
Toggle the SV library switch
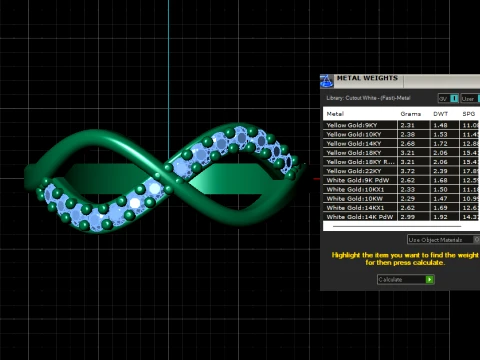[448, 99]
